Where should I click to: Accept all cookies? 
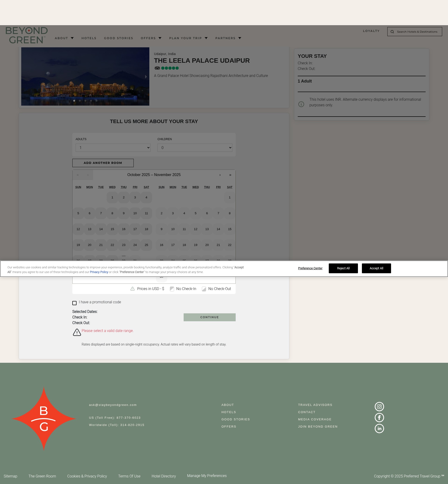coord(376,268)
